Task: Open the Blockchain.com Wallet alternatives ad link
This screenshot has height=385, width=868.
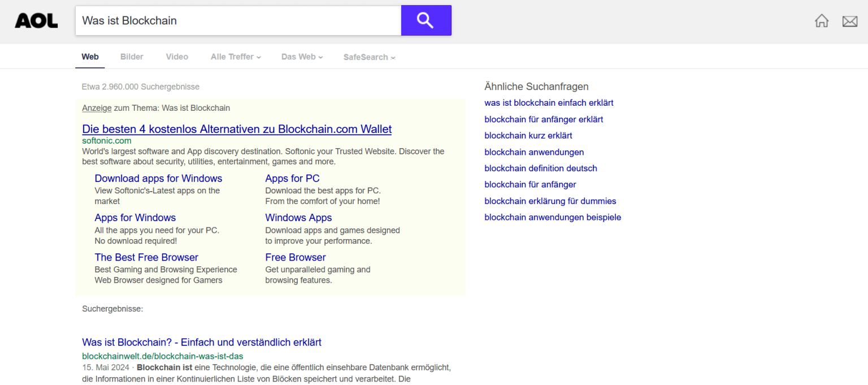Action: click(x=237, y=129)
